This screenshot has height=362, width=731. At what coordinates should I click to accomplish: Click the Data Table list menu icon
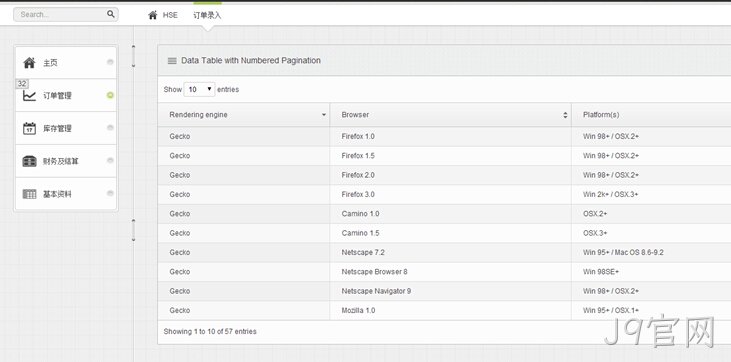point(172,61)
